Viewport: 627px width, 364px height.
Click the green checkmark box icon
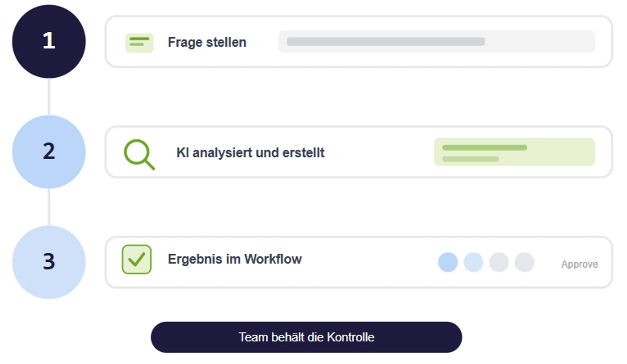click(137, 260)
